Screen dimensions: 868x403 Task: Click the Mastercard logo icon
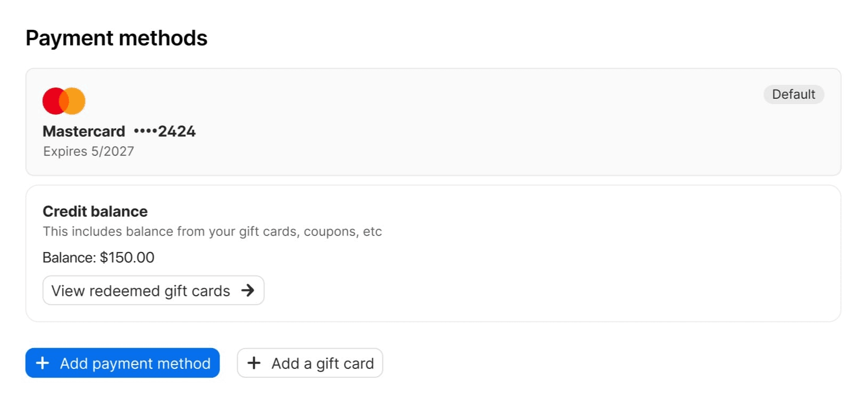pos(64,101)
